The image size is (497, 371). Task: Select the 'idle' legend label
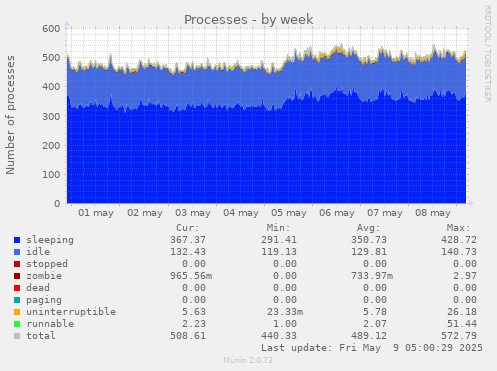(x=38, y=252)
